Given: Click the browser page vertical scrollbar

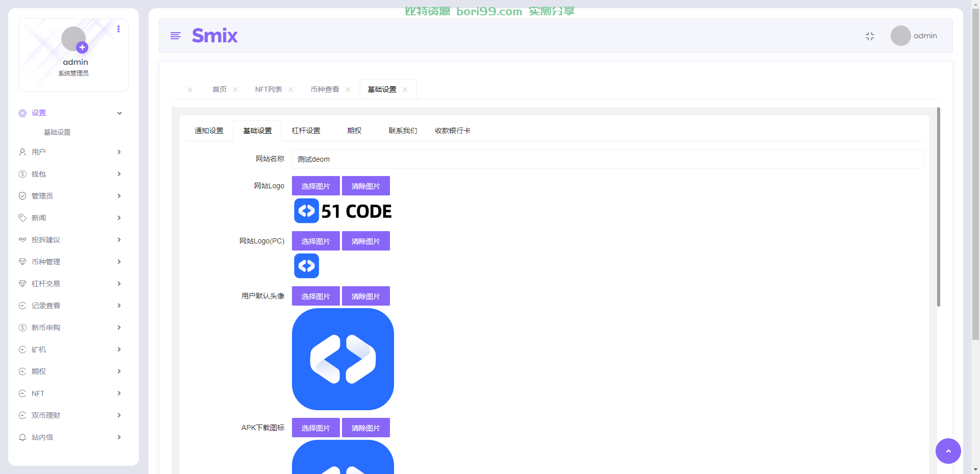Looking at the screenshot, I should coord(975,173).
